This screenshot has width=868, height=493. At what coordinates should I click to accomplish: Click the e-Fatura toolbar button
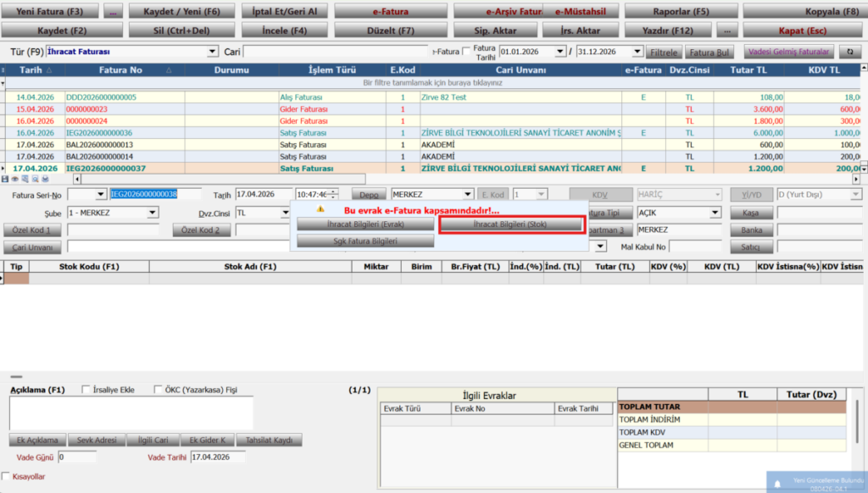(x=391, y=12)
